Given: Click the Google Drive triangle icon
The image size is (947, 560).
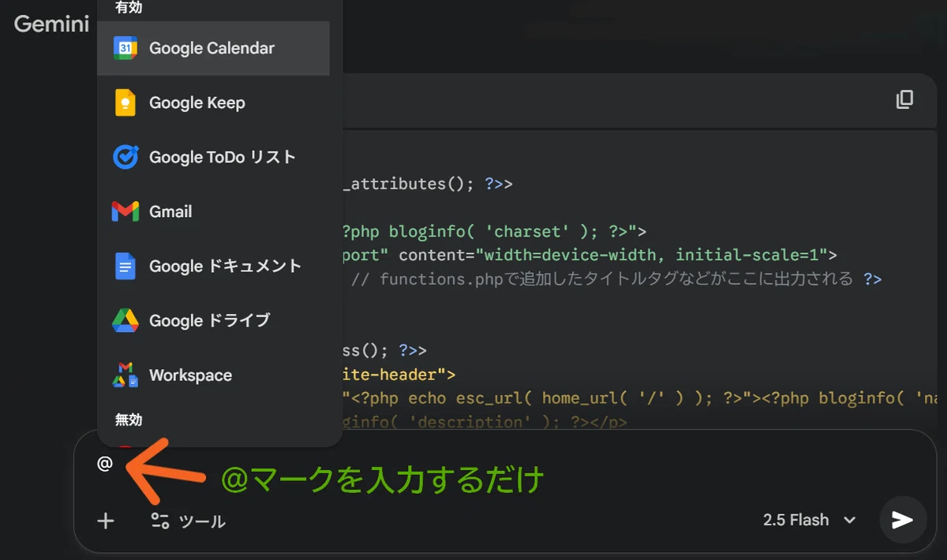Looking at the screenshot, I should point(125,320).
